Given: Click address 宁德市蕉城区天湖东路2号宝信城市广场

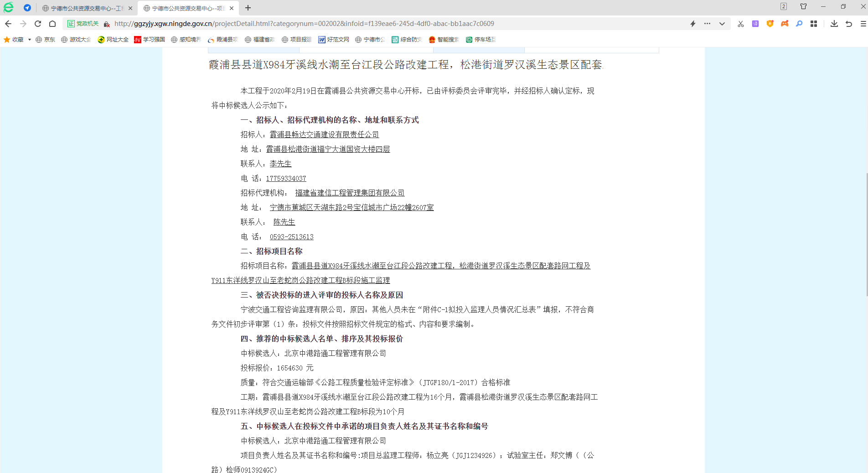Looking at the screenshot, I should (351, 207).
